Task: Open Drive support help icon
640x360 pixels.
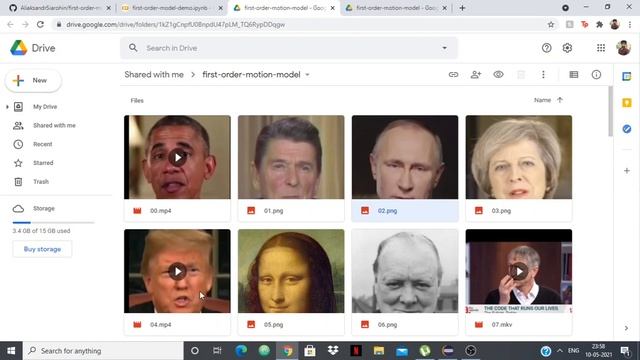Action: [x=547, y=48]
